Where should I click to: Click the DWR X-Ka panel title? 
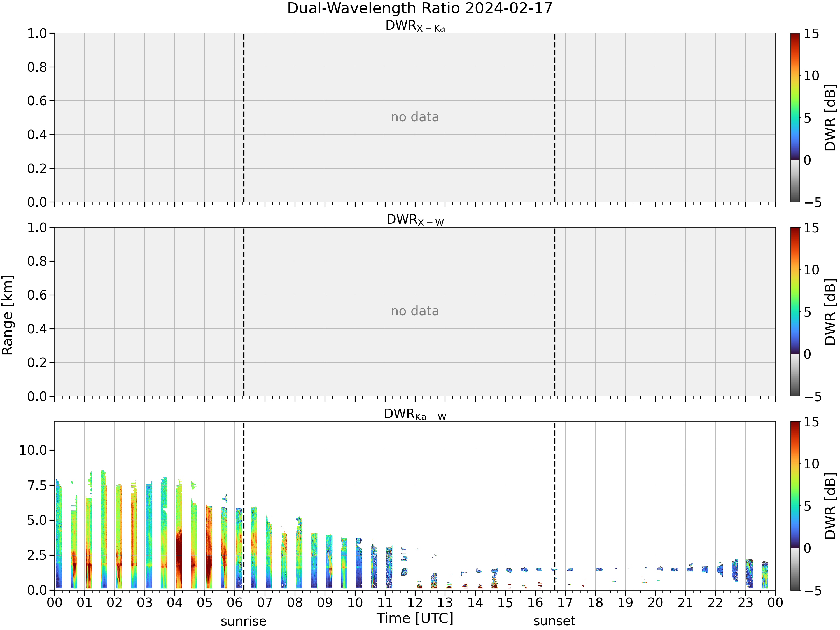(415, 26)
